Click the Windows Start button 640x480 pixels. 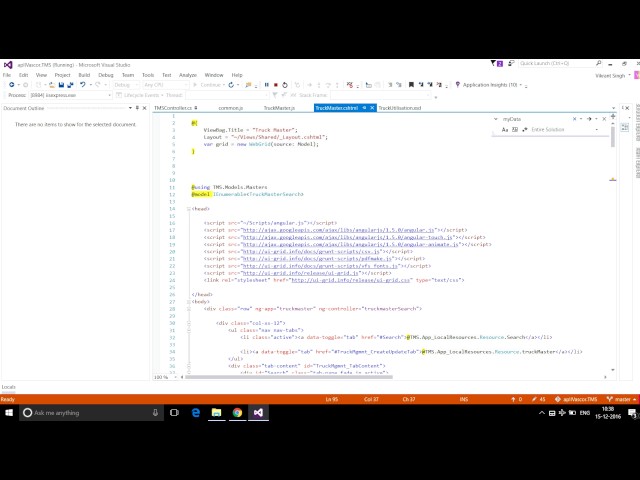pyautogui.click(x=9, y=413)
